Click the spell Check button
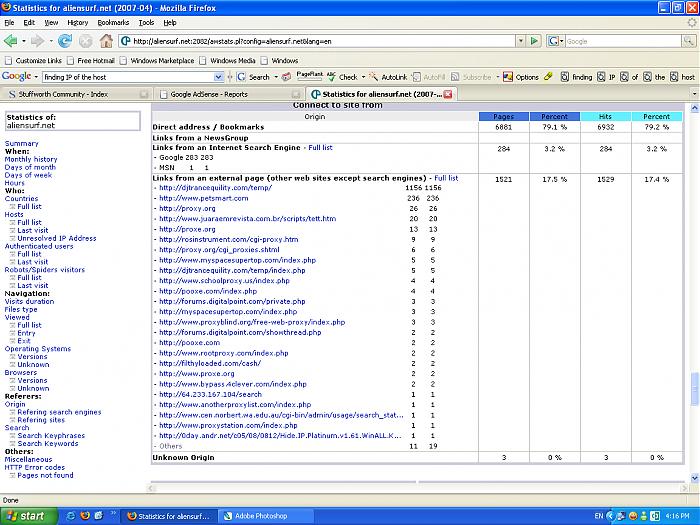 tap(343, 77)
